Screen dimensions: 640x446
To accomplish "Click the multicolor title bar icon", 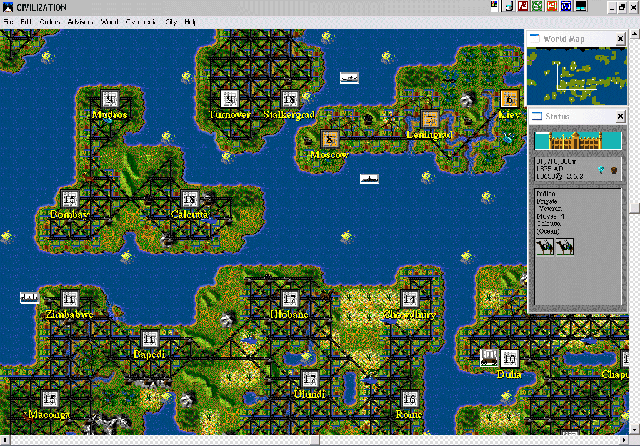I will 494,6.
